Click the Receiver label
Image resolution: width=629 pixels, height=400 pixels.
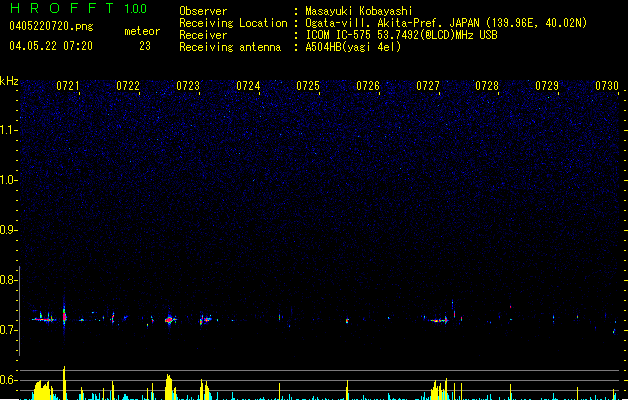(x=203, y=35)
